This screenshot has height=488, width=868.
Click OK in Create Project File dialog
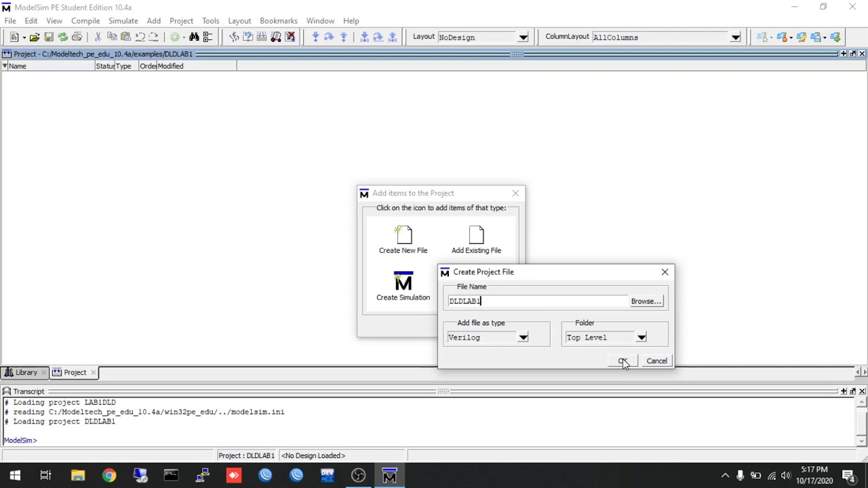tap(623, 361)
